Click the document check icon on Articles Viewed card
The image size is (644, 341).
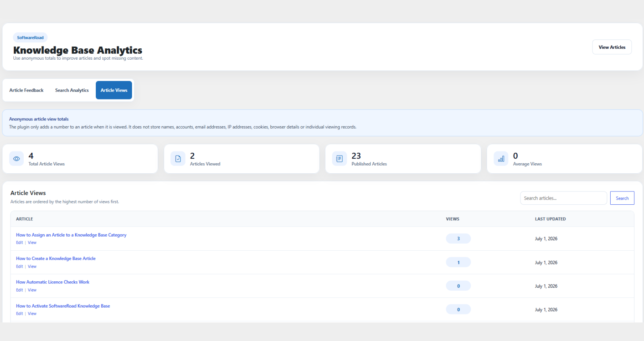point(178,159)
